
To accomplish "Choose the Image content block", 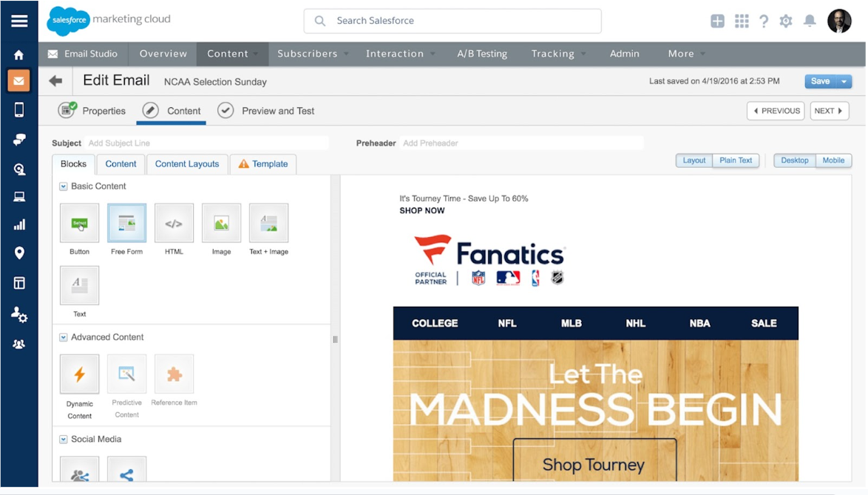I will tap(221, 222).
